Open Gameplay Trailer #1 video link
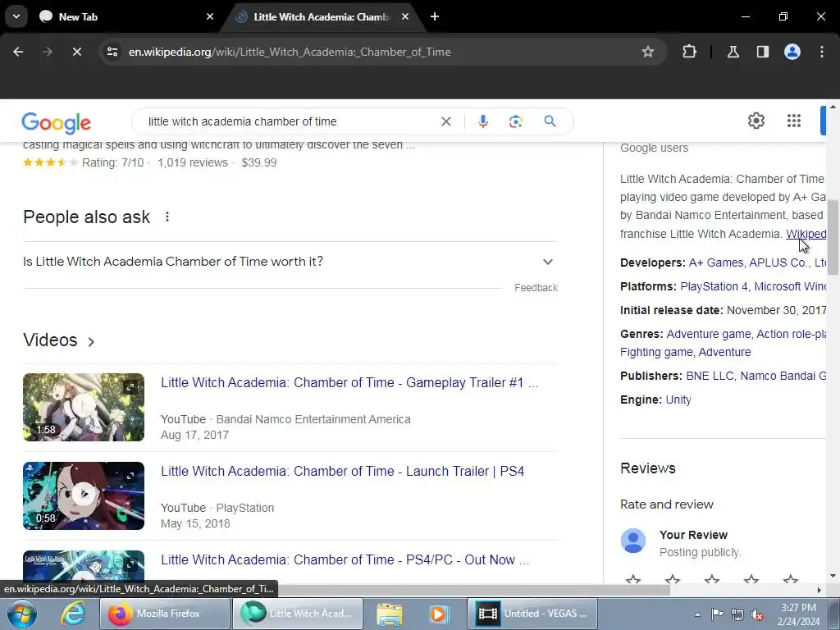The height and width of the screenshot is (630, 840). 349,382
